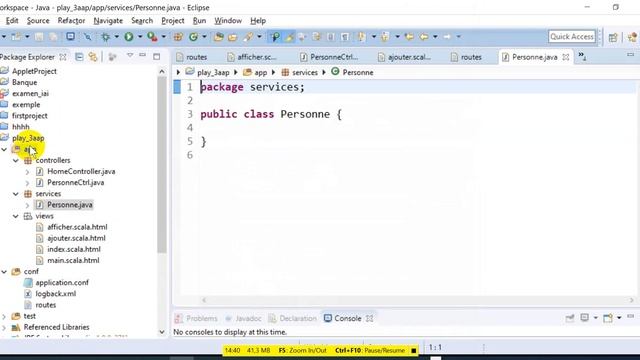
Task: Open the Navigate menu
Action: [108, 20]
